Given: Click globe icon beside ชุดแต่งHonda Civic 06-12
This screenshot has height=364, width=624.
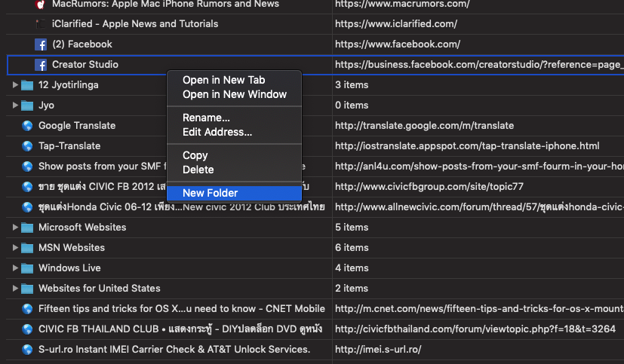Looking at the screenshot, I should pos(27,206).
